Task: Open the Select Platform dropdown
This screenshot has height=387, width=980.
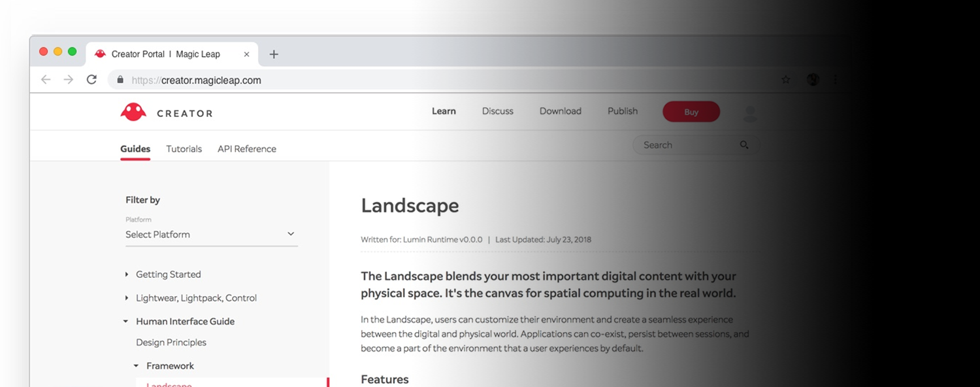Action: (211, 235)
